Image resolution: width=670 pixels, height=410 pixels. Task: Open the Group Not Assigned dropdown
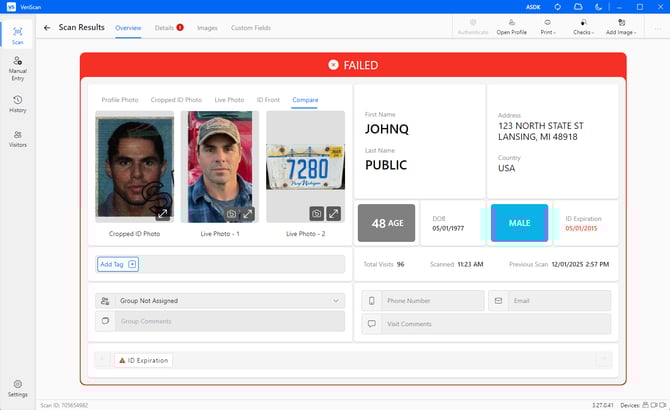pyautogui.click(x=219, y=300)
